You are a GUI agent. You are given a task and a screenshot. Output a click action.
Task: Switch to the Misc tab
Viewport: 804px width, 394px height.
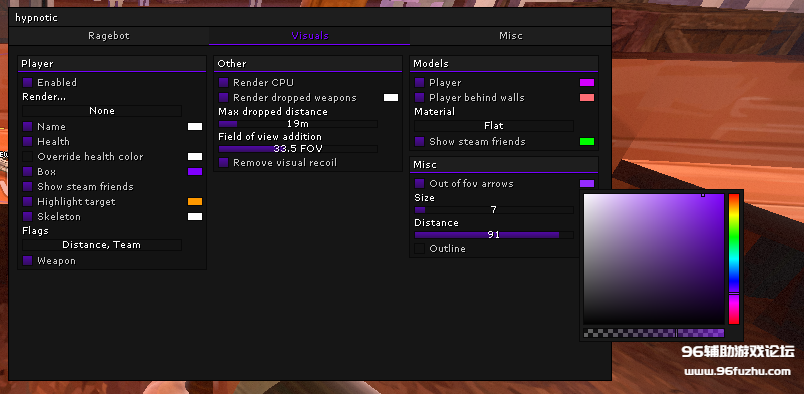coord(511,36)
